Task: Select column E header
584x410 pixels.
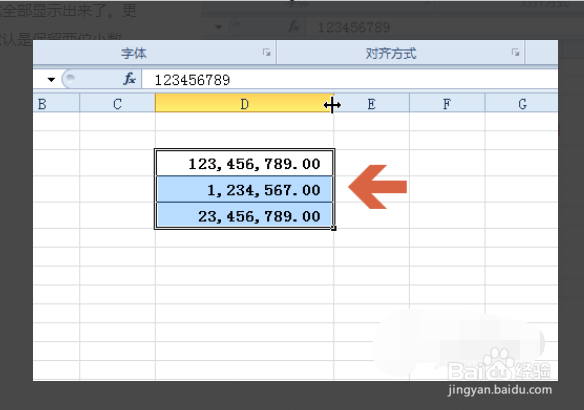Action: tap(371, 104)
